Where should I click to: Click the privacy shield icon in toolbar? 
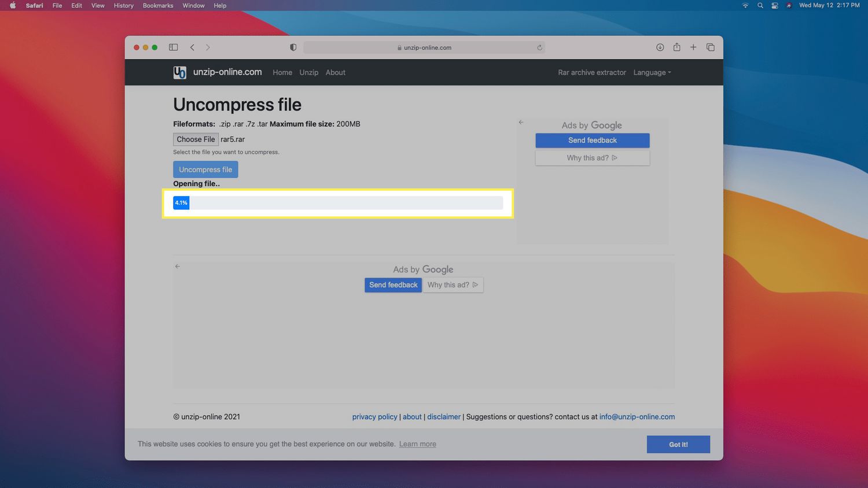pos(293,47)
